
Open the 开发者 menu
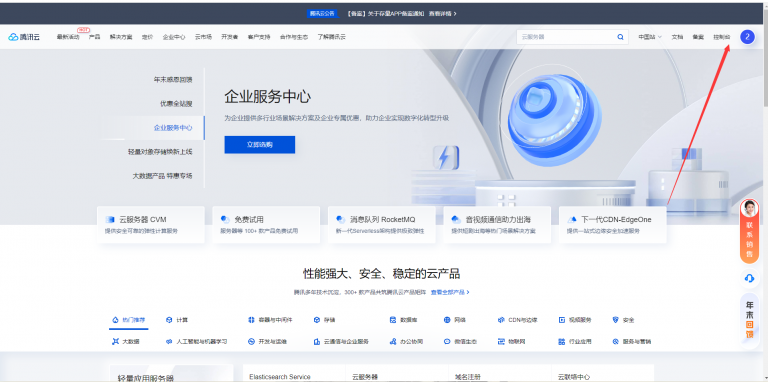coord(230,37)
